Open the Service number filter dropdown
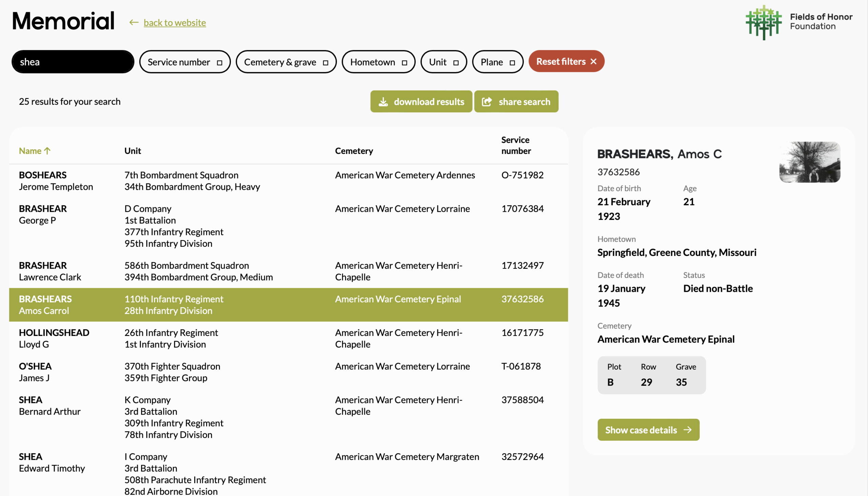Image resolution: width=868 pixels, height=496 pixels. click(185, 62)
